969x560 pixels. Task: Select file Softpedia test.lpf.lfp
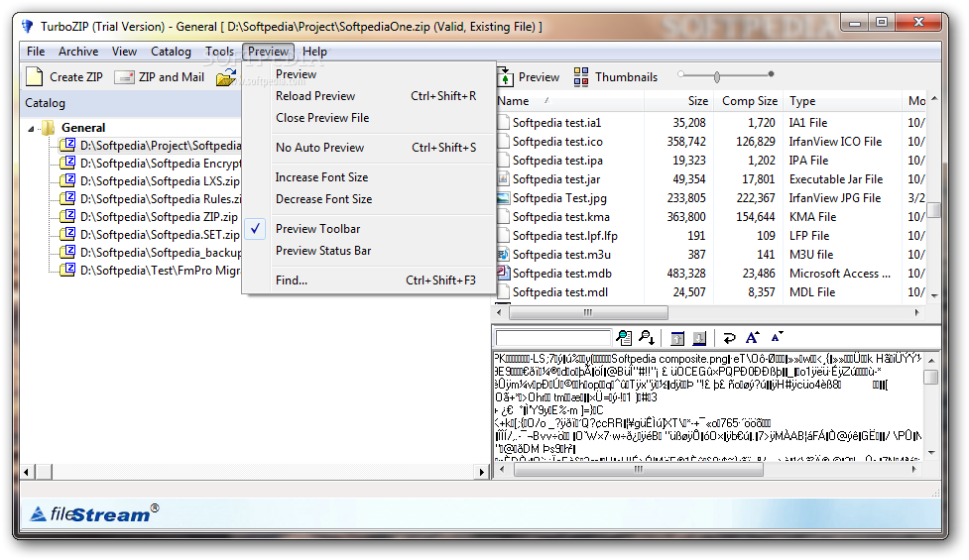point(565,236)
